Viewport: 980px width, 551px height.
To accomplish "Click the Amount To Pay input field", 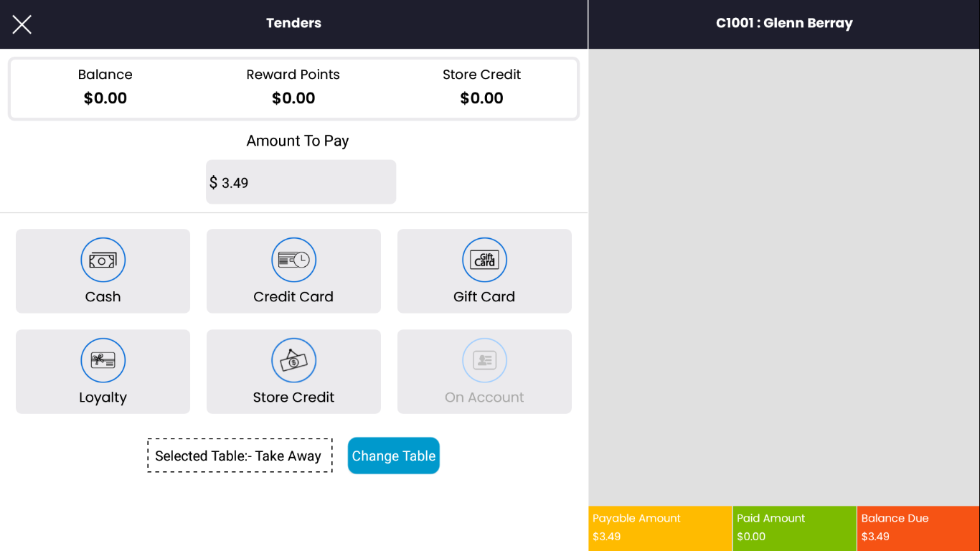I will [301, 182].
